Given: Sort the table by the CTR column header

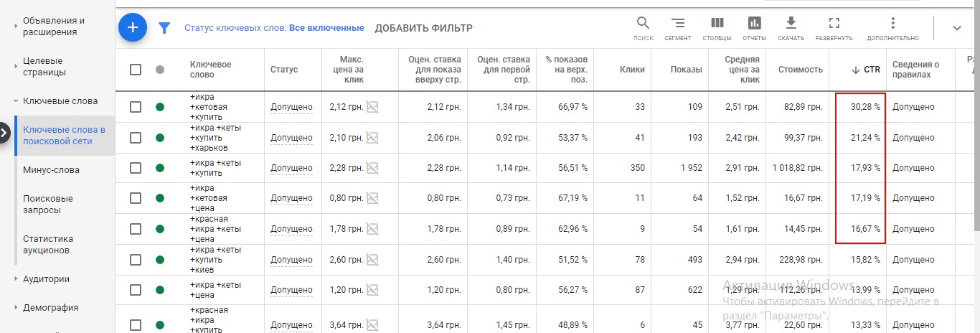Looking at the screenshot, I should [x=872, y=70].
